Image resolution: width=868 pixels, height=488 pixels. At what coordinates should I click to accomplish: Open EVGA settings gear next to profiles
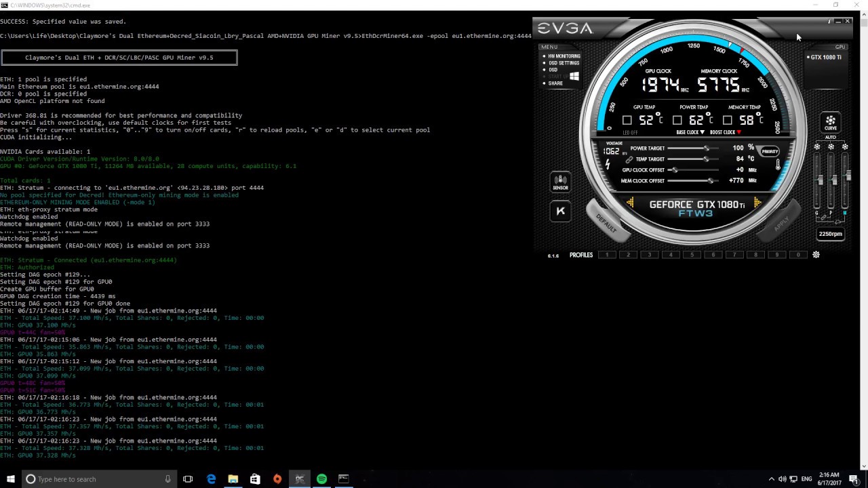click(816, 255)
